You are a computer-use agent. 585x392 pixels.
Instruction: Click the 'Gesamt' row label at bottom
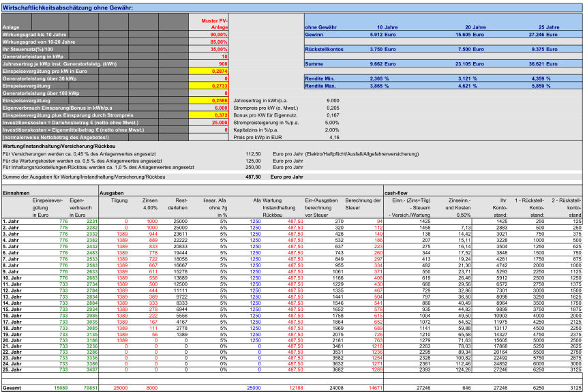(12, 387)
